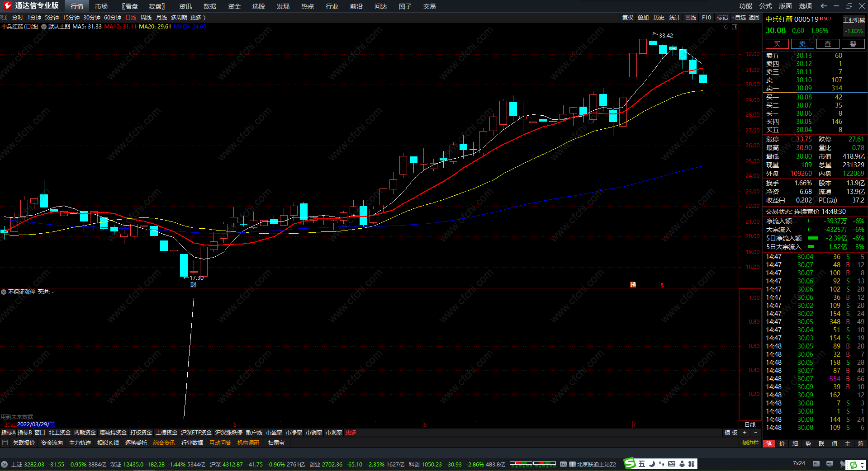
Task: Click the panel icon left of 分时
Action: click(4, 18)
